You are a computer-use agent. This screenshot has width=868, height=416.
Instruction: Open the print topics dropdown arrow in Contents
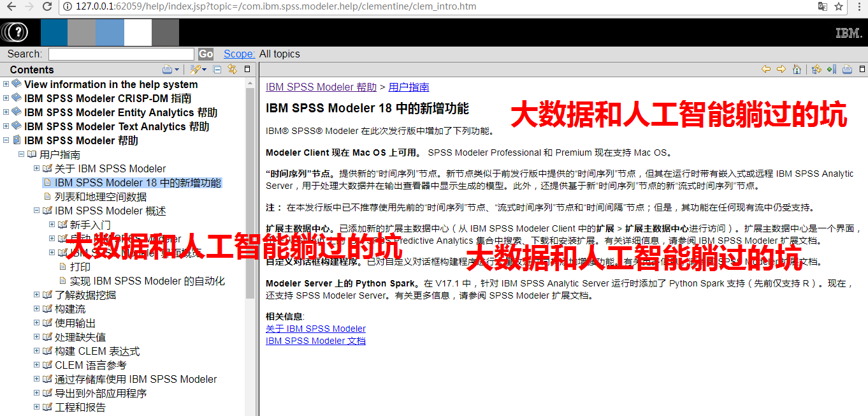click(177, 70)
